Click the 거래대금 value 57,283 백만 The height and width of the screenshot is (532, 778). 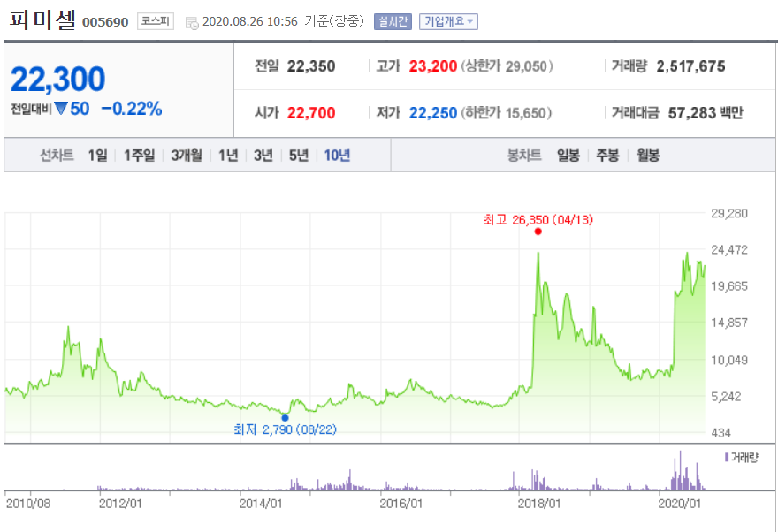coord(706,113)
